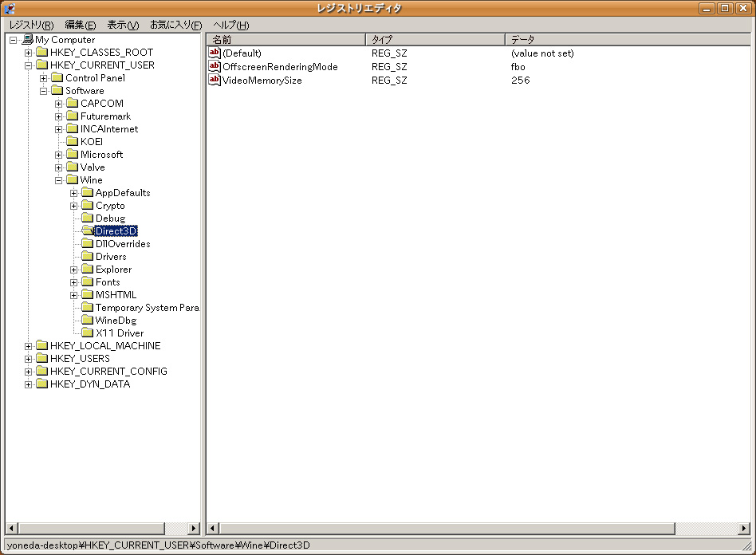Click the My Computer icon in tree
Viewport: 756px width, 555px height.
click(28, 40)
